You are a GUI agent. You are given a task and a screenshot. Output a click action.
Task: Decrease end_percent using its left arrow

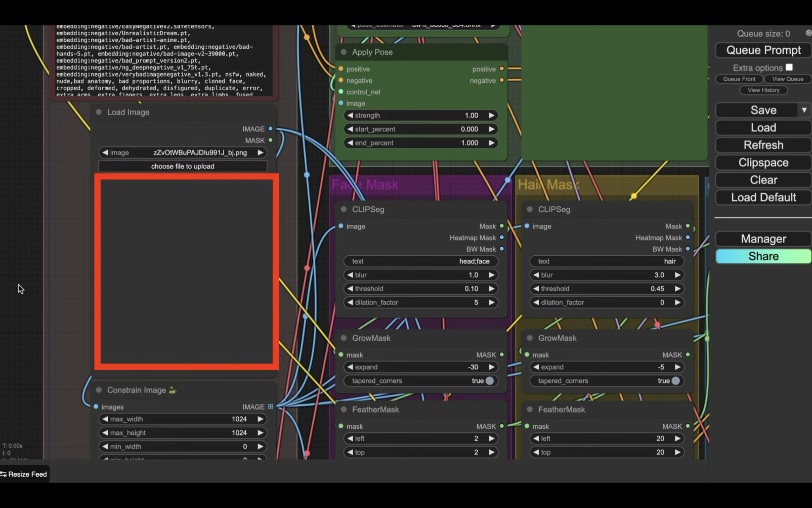(x=350, y=143)
